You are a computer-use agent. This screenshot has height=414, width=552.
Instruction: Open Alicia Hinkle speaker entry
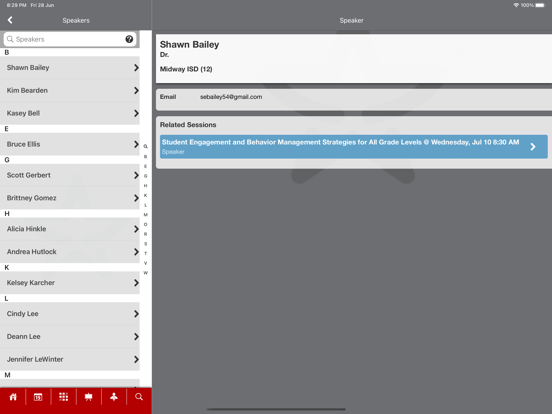pos(70,229)
